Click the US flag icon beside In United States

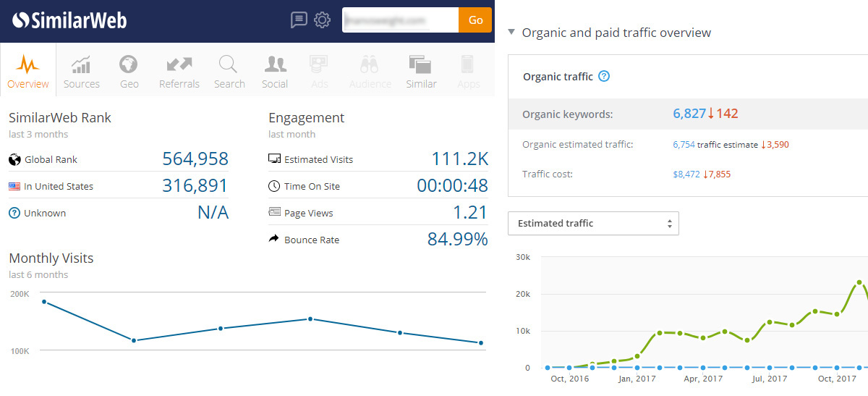[14, 186]
